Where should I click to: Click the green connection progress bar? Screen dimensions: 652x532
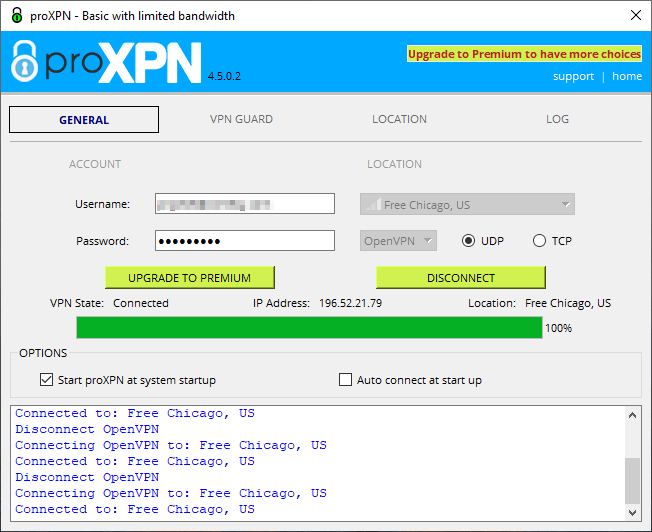[309, 328]
